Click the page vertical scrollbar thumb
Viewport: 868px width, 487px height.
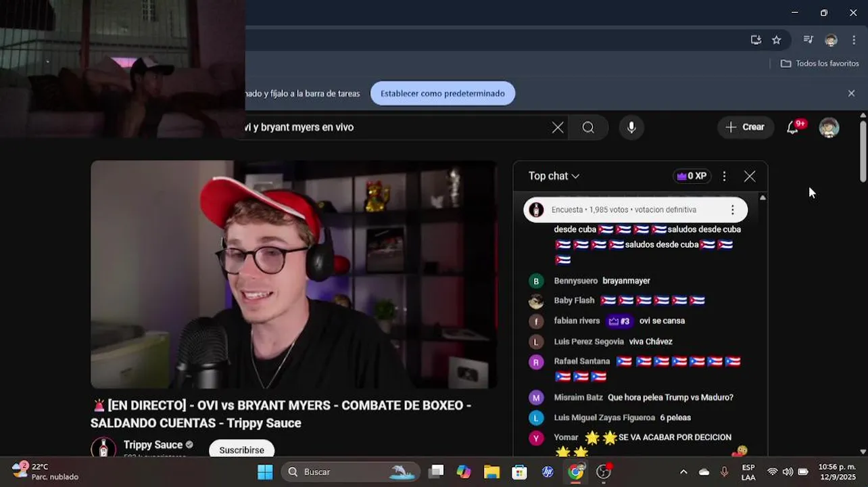click(863, 150)
